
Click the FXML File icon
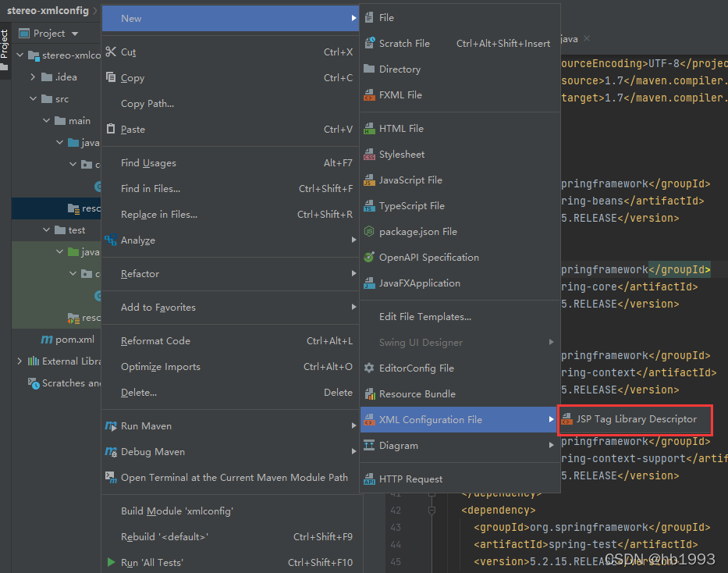pos(369,94)
